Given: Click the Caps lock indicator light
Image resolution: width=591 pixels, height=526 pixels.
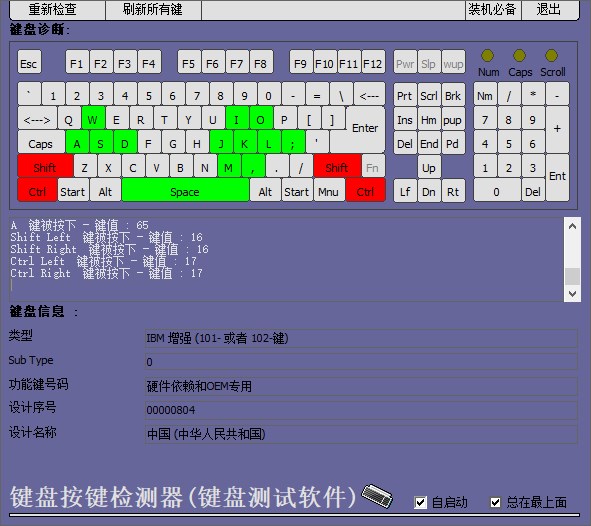Looking at the screenshot, I should pyautogui.click(x=519, y=55).
